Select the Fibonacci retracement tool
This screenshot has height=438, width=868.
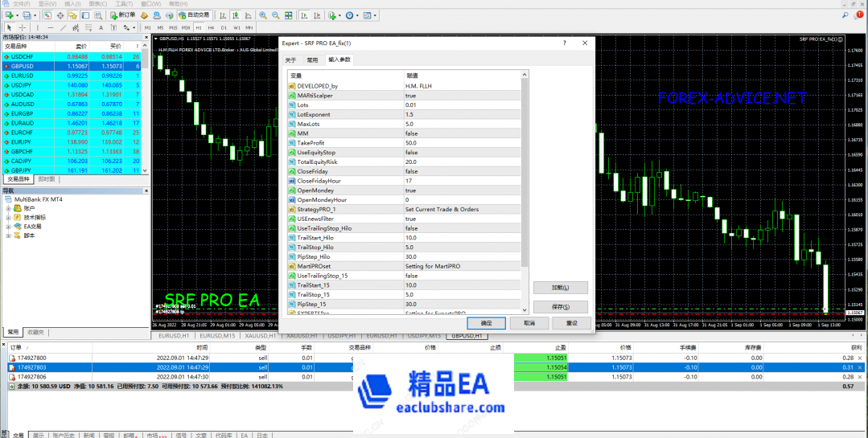click(x=88, y=27)
